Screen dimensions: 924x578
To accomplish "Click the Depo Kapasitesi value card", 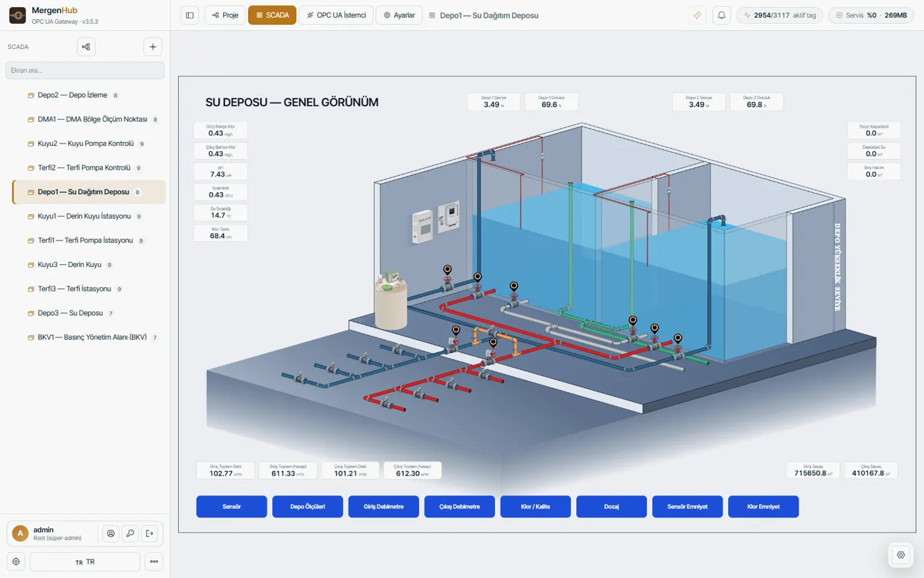I will point(874,130).
